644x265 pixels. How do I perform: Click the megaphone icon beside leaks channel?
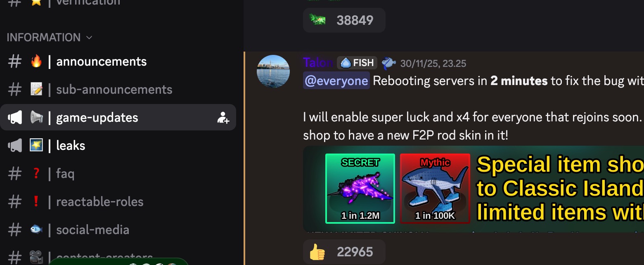(x=15, y=146)
